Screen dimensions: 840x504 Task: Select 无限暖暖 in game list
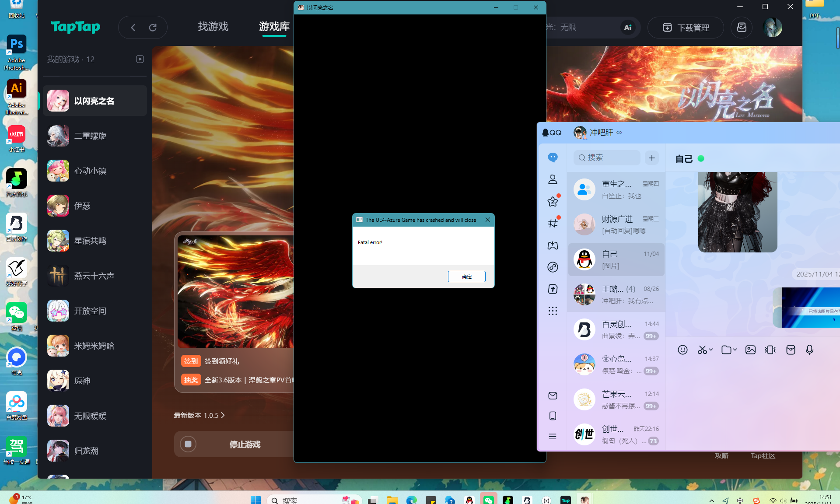click(x=95, y=416)
